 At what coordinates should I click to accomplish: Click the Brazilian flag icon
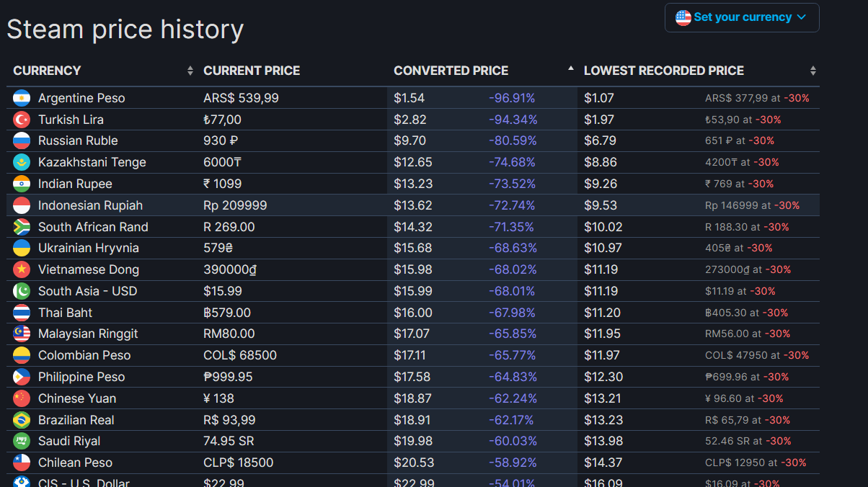(22, 420)
